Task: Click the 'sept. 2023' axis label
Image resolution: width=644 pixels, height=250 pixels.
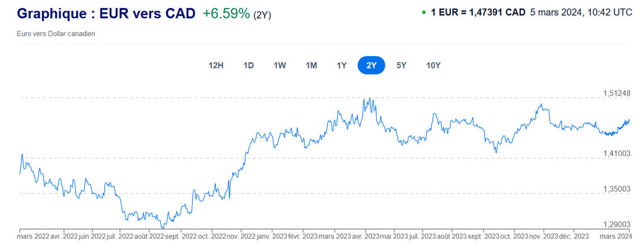Action: (x=484, y=236)
